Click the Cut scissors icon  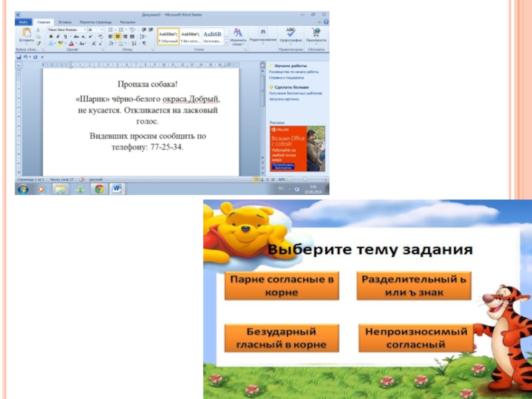click(x=38, y=30)
